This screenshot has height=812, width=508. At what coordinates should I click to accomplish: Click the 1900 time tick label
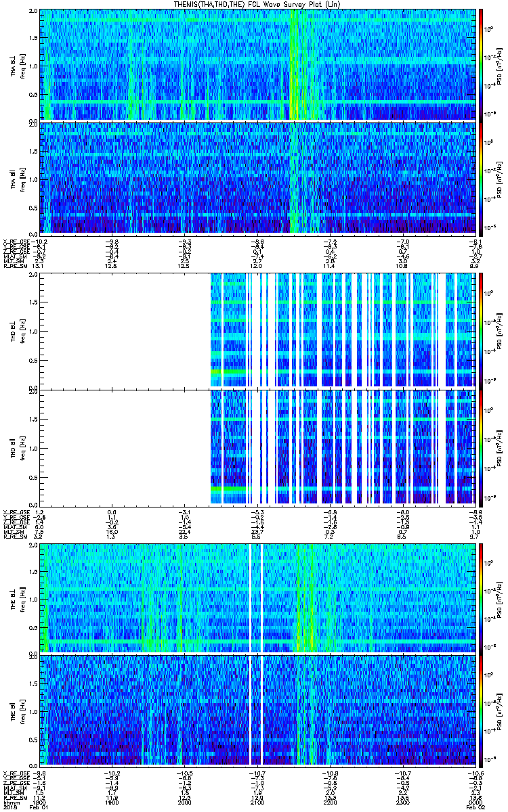click(x=112, y=802)
